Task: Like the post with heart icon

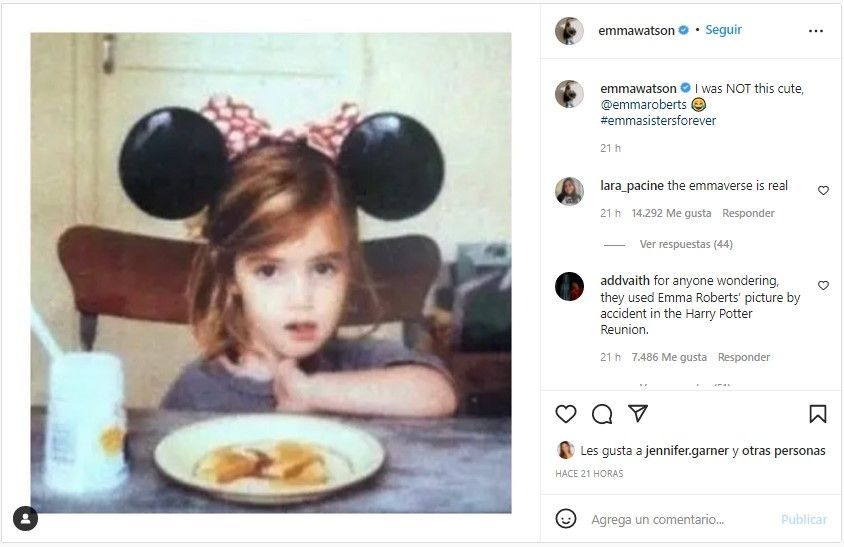Action: (x=566, y=414)
